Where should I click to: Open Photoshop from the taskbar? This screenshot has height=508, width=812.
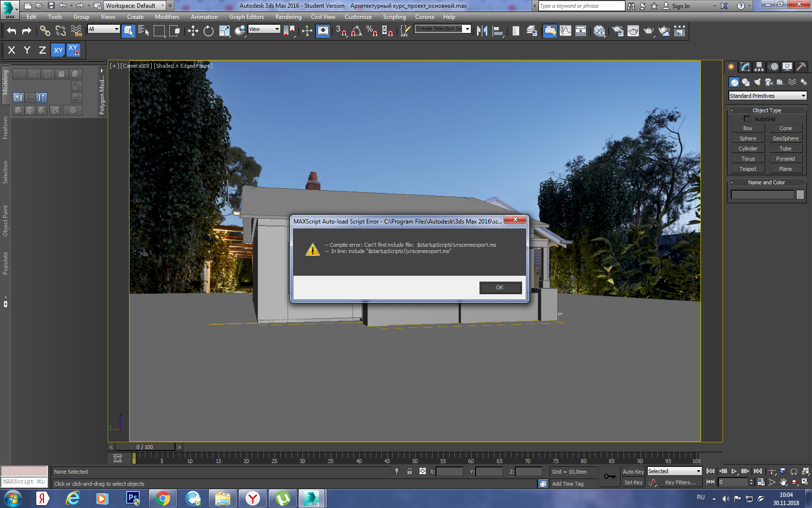point(132,498)
